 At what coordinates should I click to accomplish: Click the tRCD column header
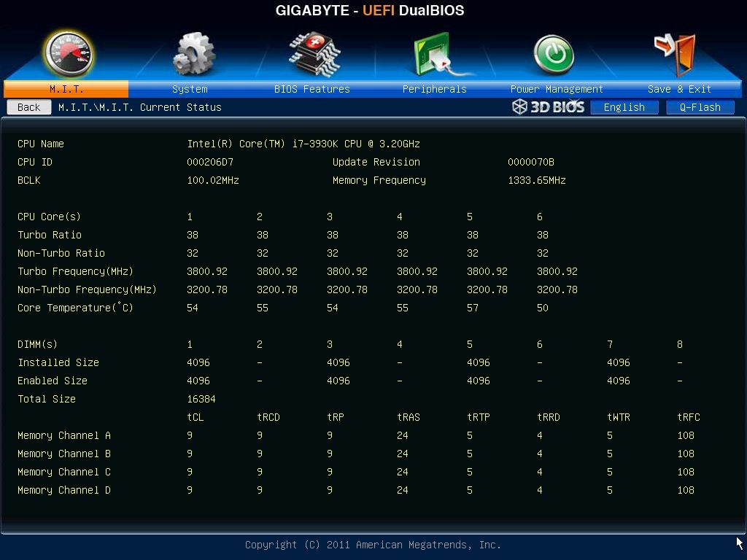click(268, 417)
